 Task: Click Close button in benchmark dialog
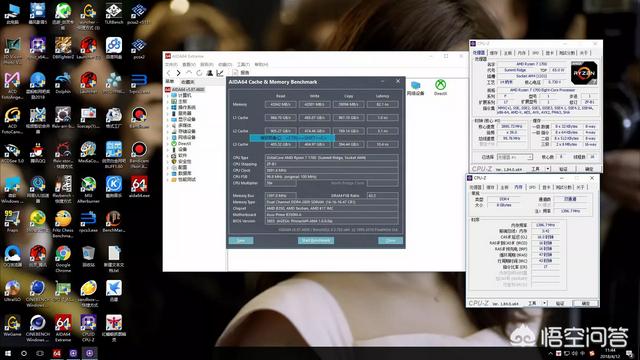point(391,240)
